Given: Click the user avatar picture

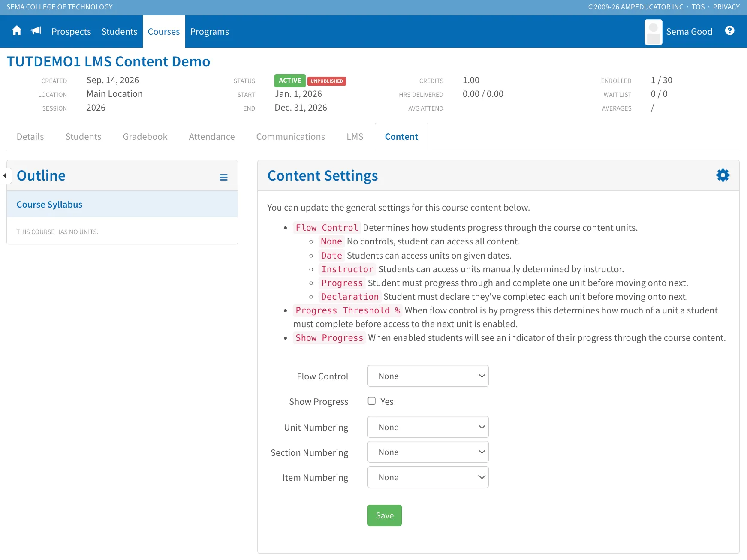Looking at the screenshot, I should coord(653,32).
